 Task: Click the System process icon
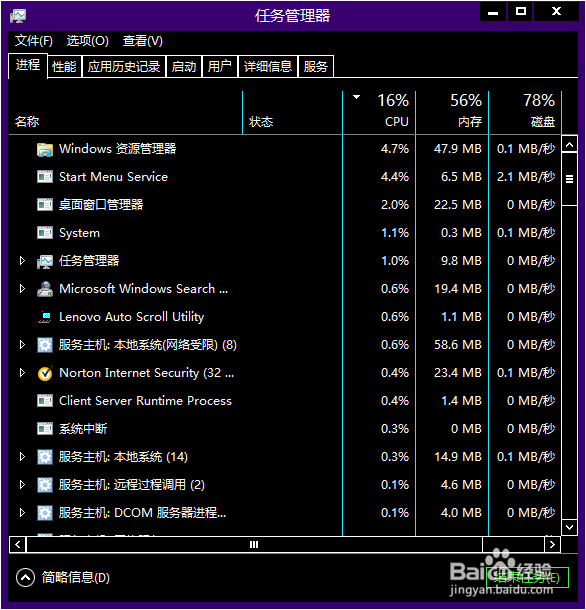[x=45, y=233]
